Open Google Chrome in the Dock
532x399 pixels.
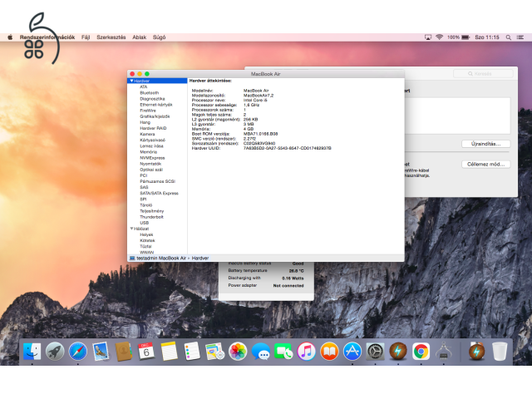tap(421, 351)
